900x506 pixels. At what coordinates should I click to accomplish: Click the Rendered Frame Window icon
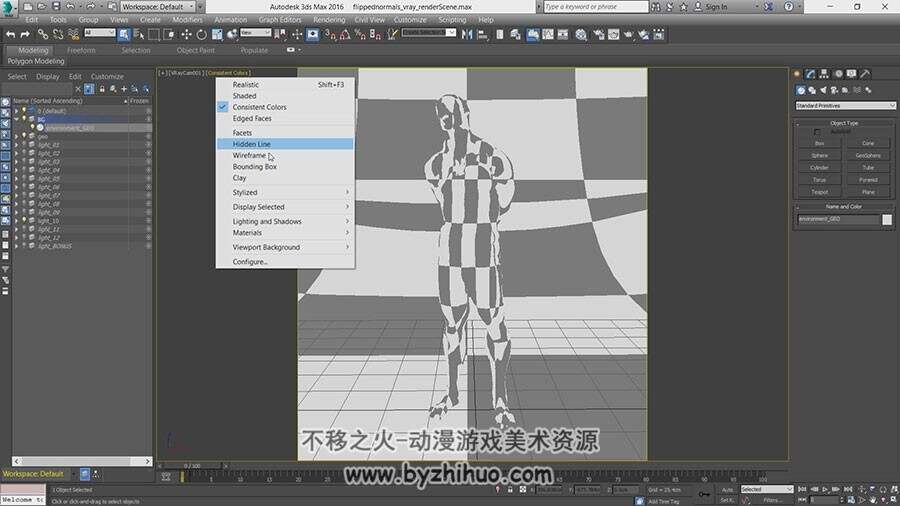(614, 34)
